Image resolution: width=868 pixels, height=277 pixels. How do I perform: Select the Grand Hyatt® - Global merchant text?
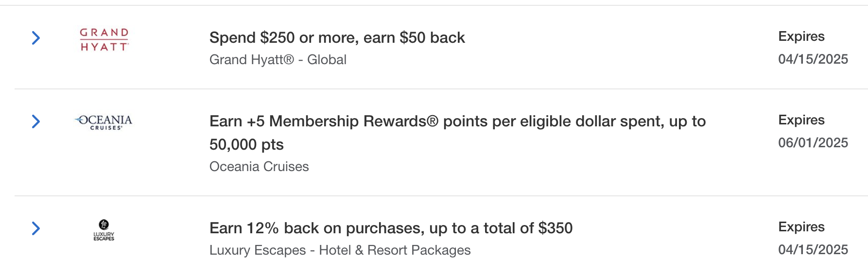point(278,60)
